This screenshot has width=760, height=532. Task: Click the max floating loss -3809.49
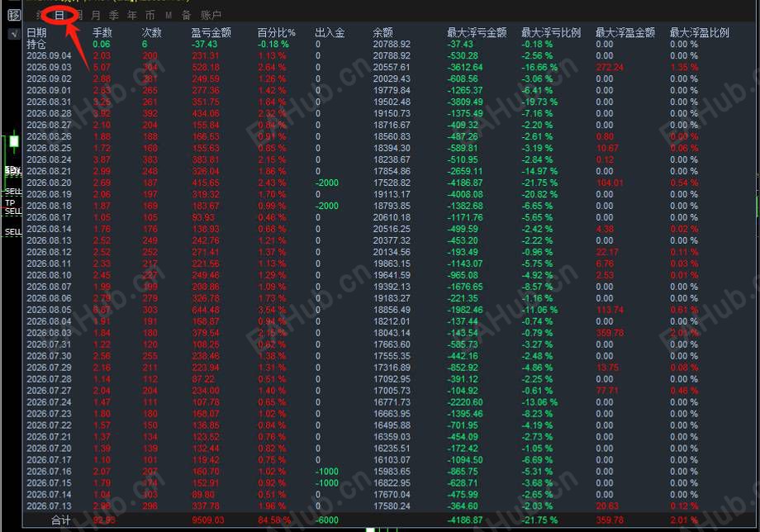(x=465, y=102)
